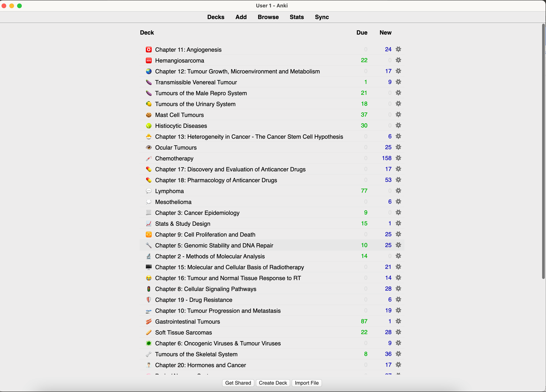Viewport: 546px width, 392px height.
Task: Click the crying face emoji of Chapter 16
Action: coord(149,278)
